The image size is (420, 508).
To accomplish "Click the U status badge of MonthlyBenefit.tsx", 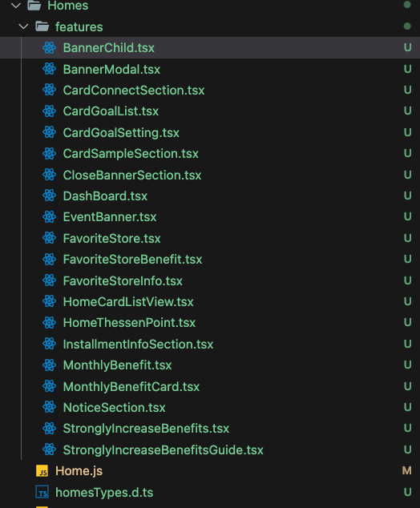I will [x=408, y=365].
